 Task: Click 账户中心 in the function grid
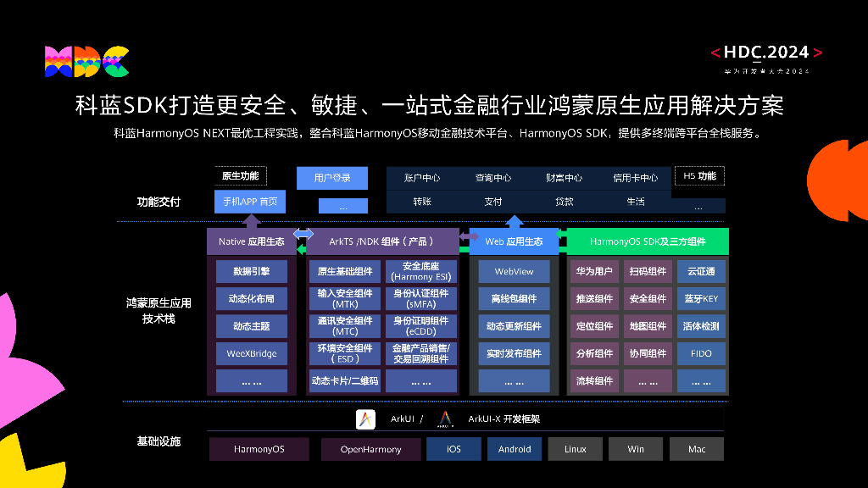(x=422, y=178)
